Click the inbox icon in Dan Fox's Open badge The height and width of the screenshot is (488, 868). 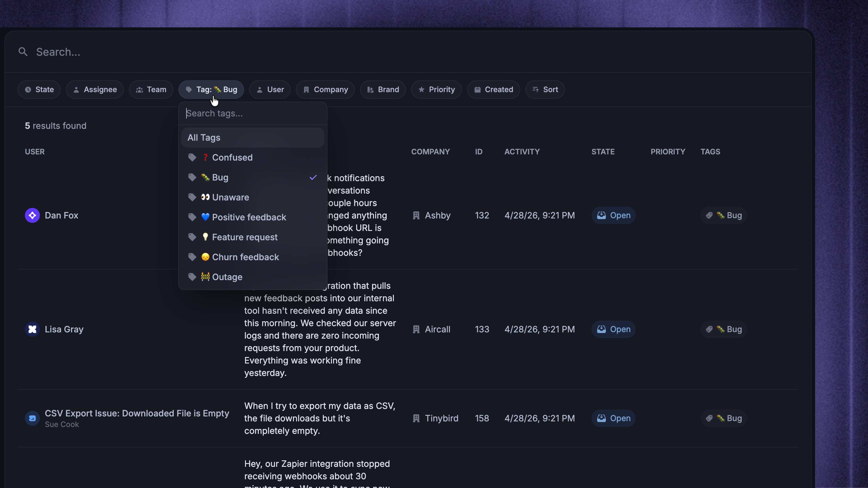click(x=601, y=216)
